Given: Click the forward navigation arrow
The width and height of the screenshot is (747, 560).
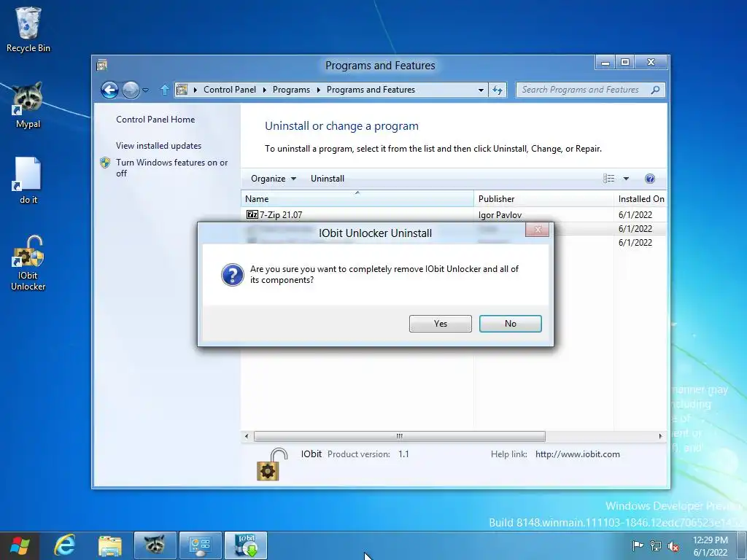Looking at the screenshot, I should click(x=131, y=90).
